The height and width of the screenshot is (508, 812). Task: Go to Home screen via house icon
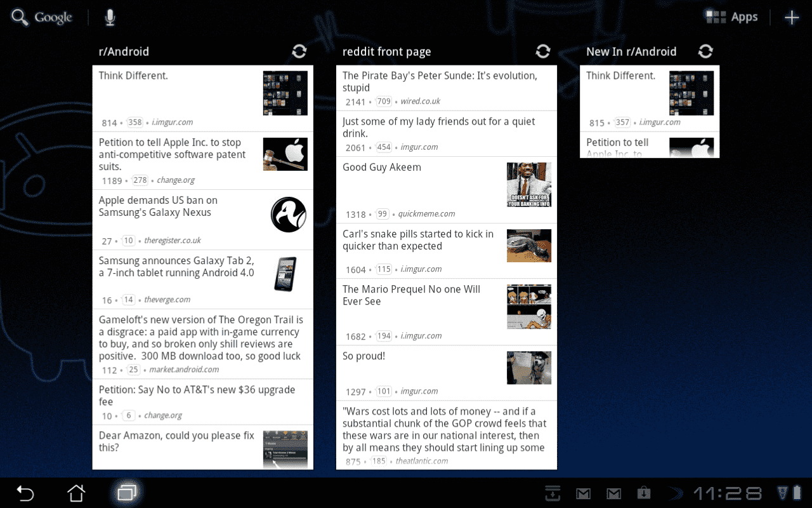click(x=76, y=493)
